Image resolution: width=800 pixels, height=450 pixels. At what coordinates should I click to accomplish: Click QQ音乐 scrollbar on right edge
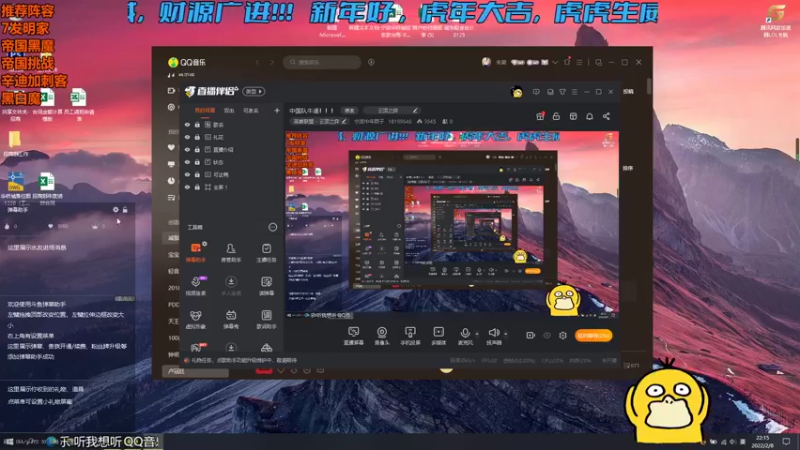[649, 86]
